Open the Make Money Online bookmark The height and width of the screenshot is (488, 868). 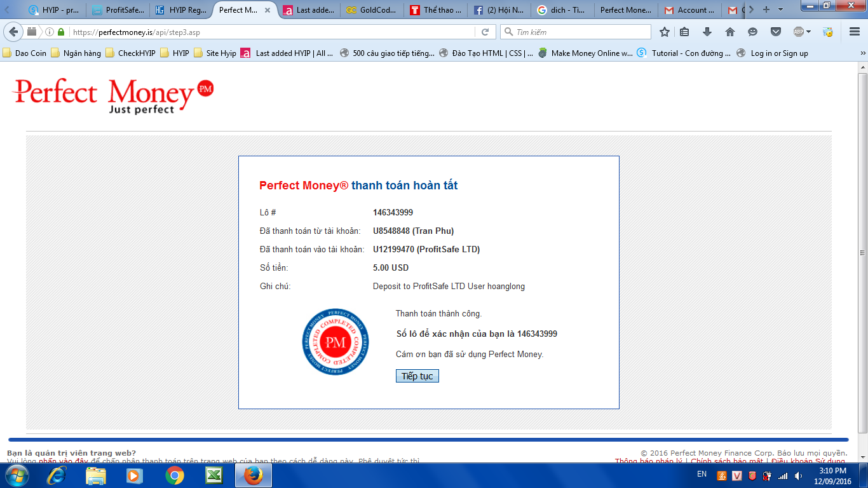585,53
